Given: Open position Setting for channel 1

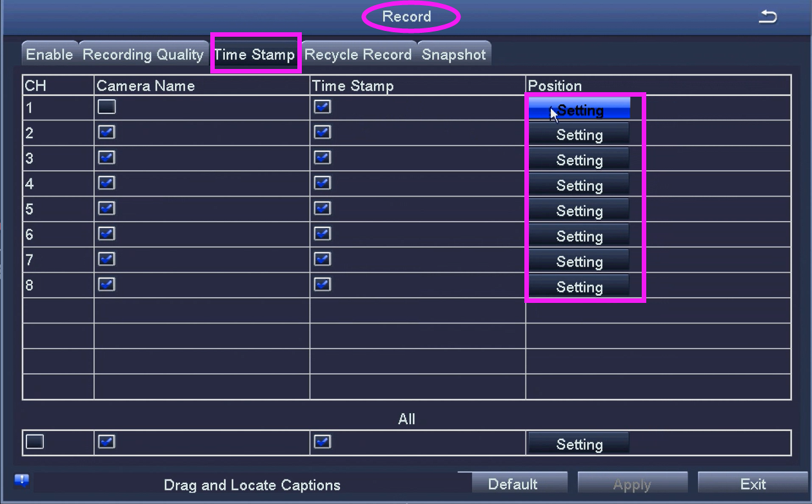Looking at the screenshot, I should click(x=579, y=110).
